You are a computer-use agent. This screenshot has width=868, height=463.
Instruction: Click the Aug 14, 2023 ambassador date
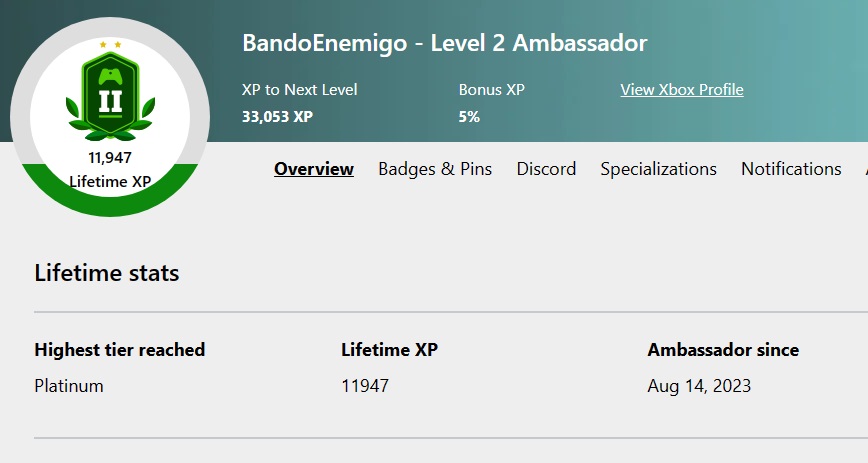click(699, 385)
